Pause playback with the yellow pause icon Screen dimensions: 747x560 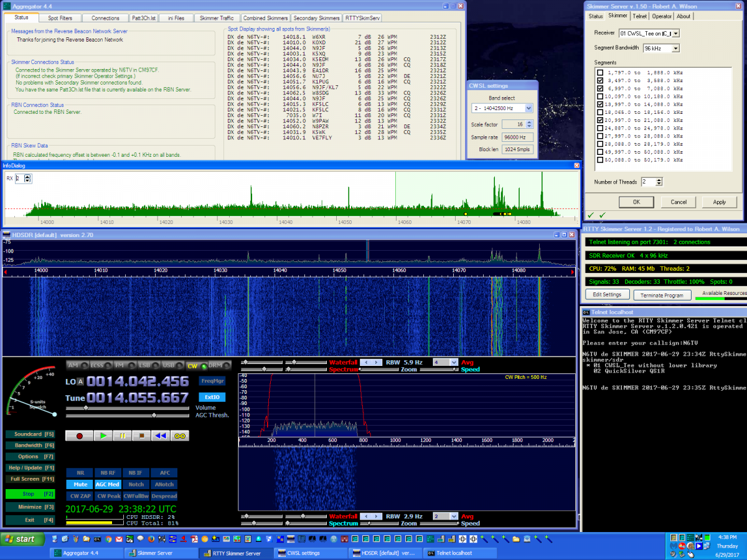(122, 436)
